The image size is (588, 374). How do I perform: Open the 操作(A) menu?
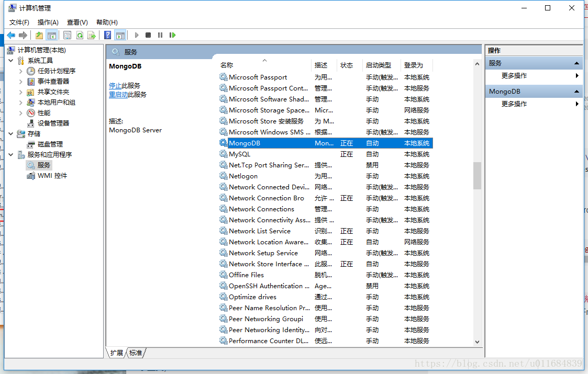(48, 22)
